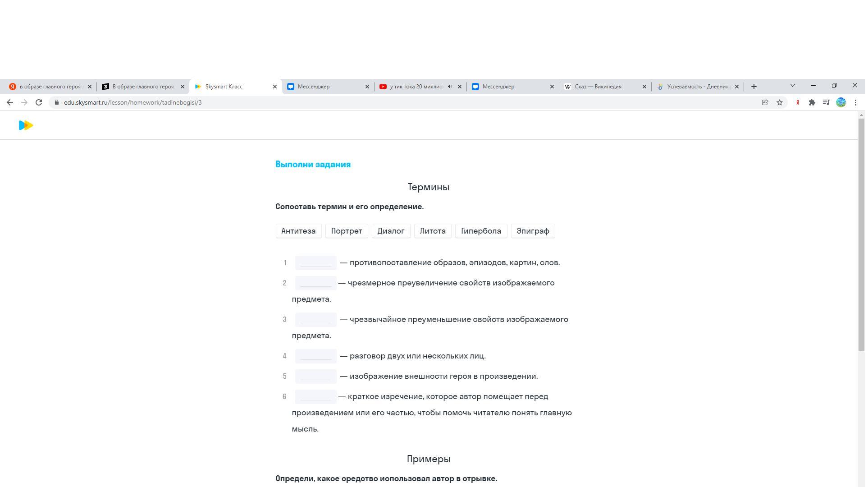Open the Chrome three-dot menu
868x487 pixels.
[855, 102]
